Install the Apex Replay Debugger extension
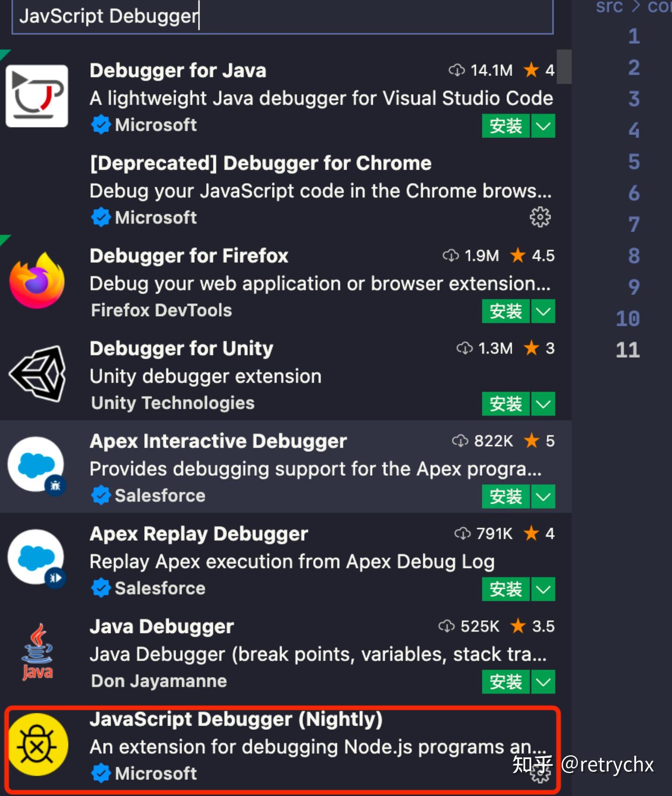Viewport: 672px width, 796px height. coord(505,589)
